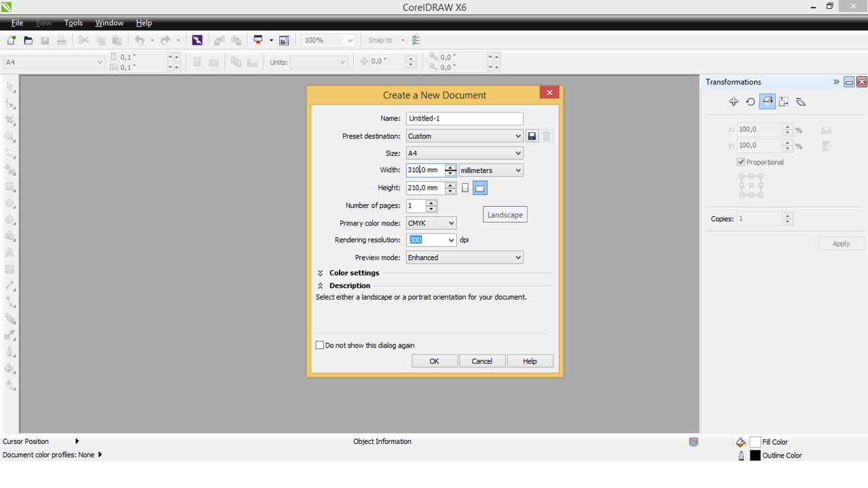Image resolution: width=868 pixels, height=488 pixels.
Task: Open the Document color profiles arrow
Action: pos(100,455)
